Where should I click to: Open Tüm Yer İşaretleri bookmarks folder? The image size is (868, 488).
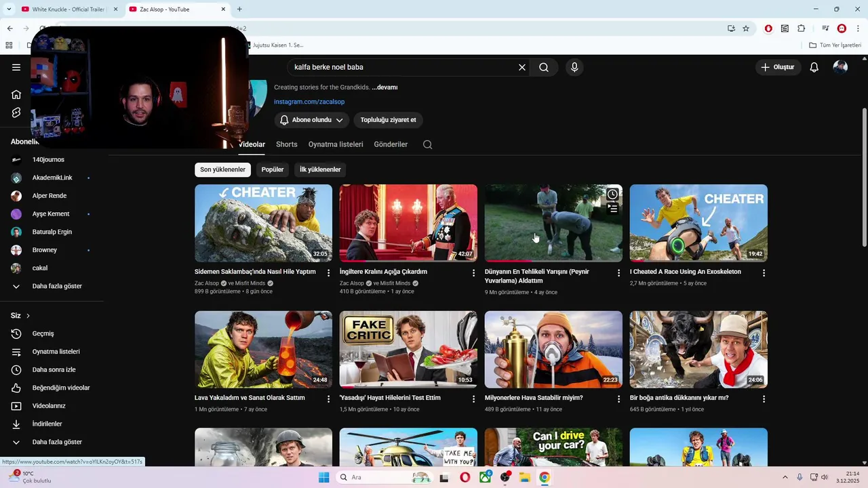tap(835, 45)
